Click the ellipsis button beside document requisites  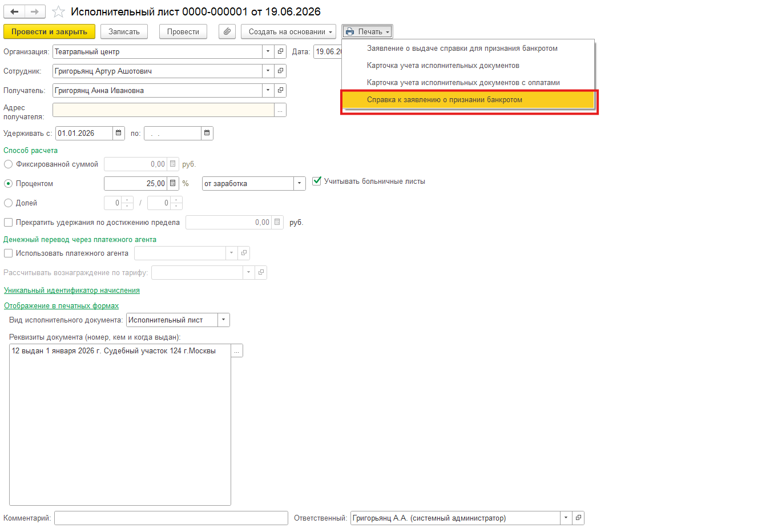pyautogui.click(x=237, y=350)
